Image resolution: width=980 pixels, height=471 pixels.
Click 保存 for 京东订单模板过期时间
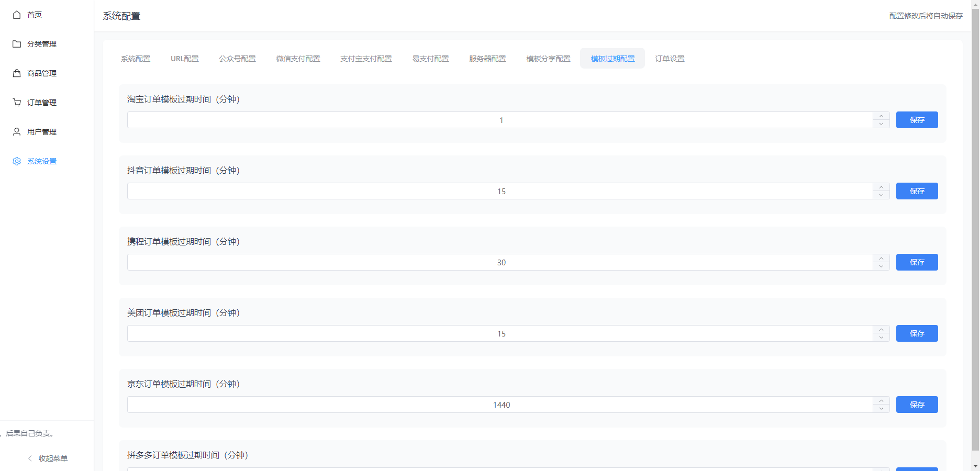pyautogui.click(x=917, y=404)
